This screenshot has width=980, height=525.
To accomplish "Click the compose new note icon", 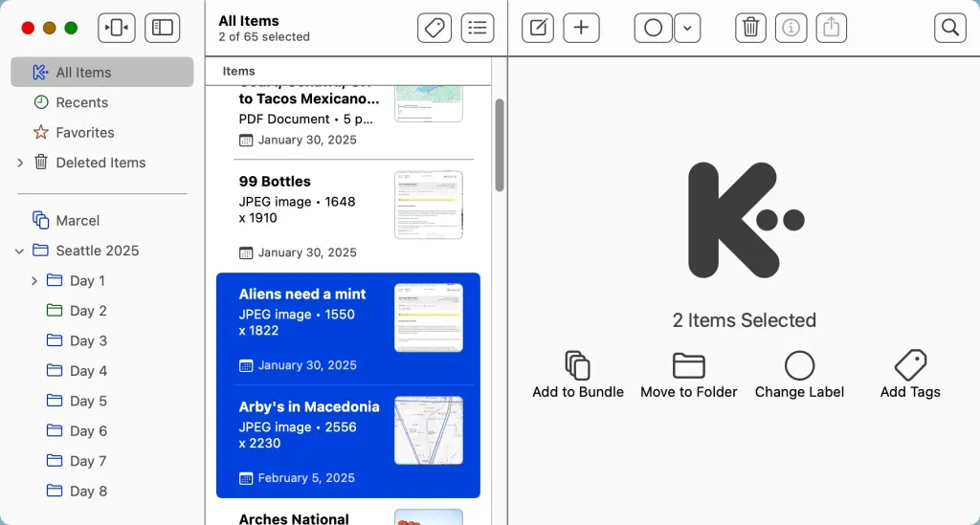I will [x=538, y=28].
